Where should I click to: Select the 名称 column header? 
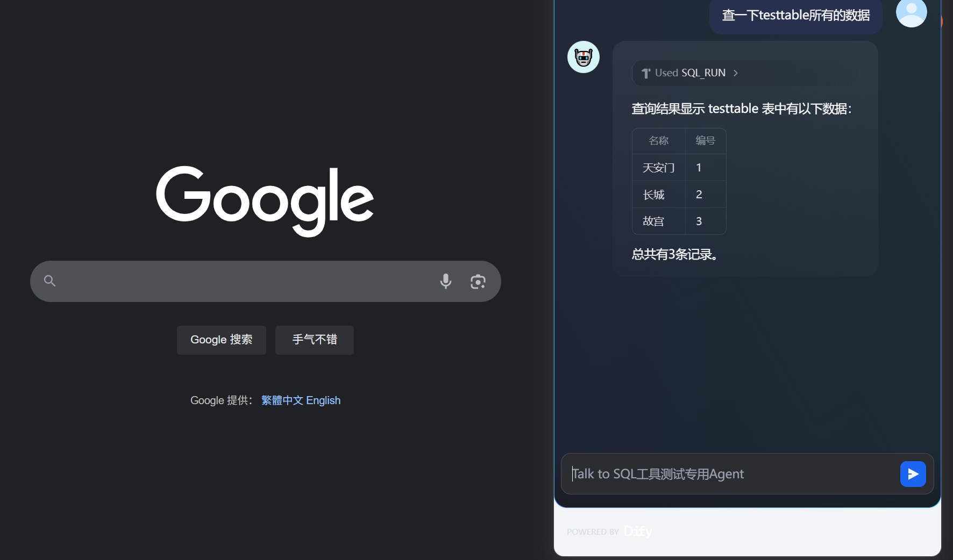659,141
